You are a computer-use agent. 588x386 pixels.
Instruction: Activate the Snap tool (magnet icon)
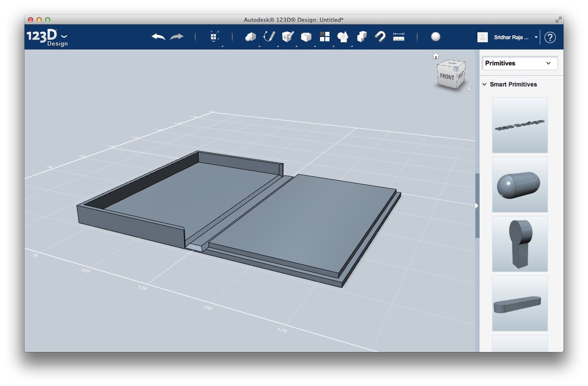pos(380,37)
